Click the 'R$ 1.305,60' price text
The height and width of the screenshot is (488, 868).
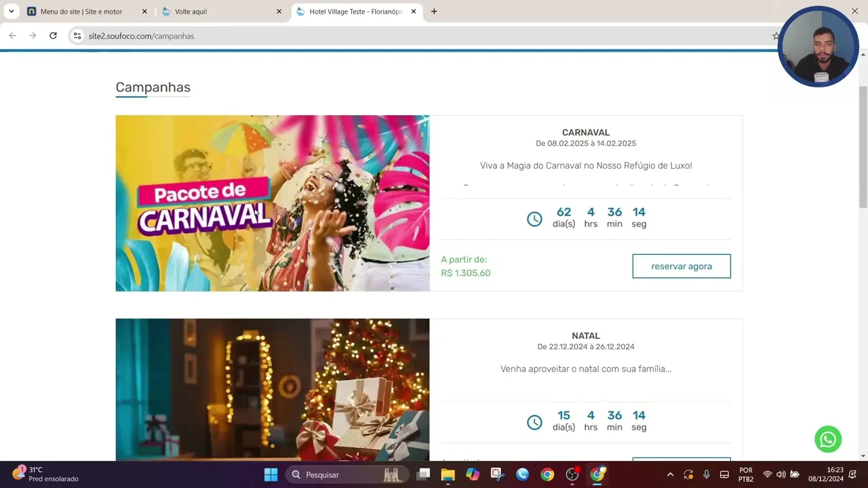[466, 273]
